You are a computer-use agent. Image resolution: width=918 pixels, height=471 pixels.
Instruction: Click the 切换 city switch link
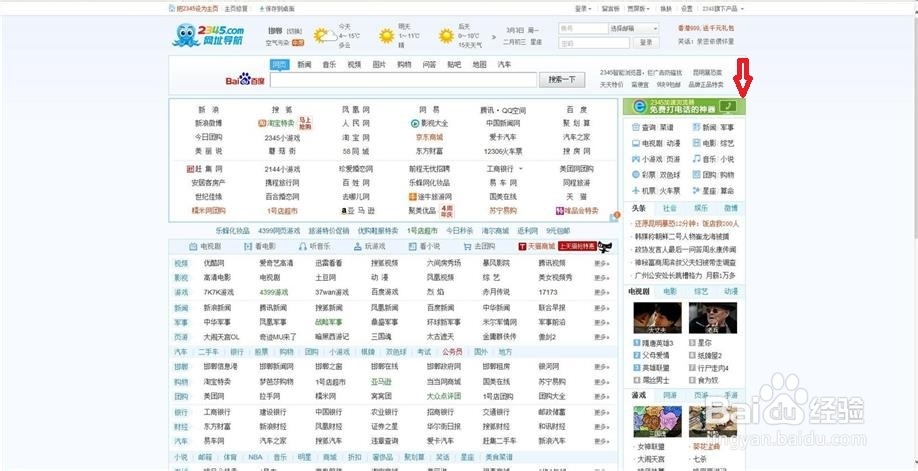pos(294,31)
